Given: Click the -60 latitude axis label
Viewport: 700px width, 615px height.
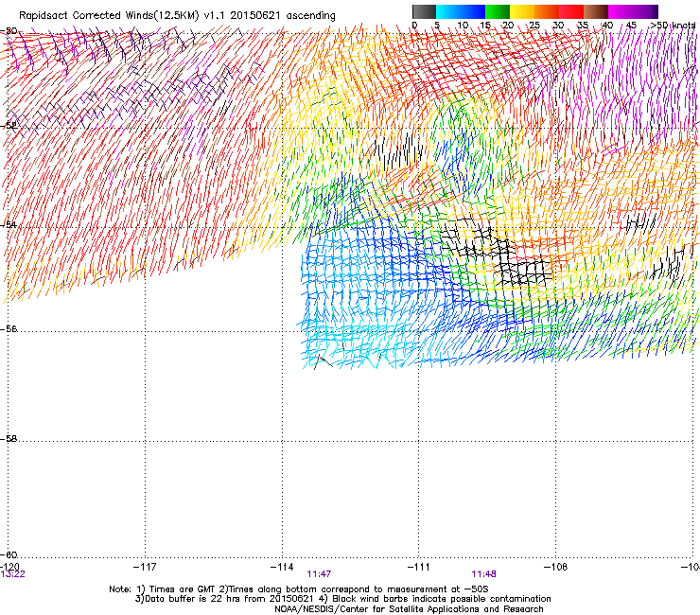Looking at the screenshot, I should (9, 554).
